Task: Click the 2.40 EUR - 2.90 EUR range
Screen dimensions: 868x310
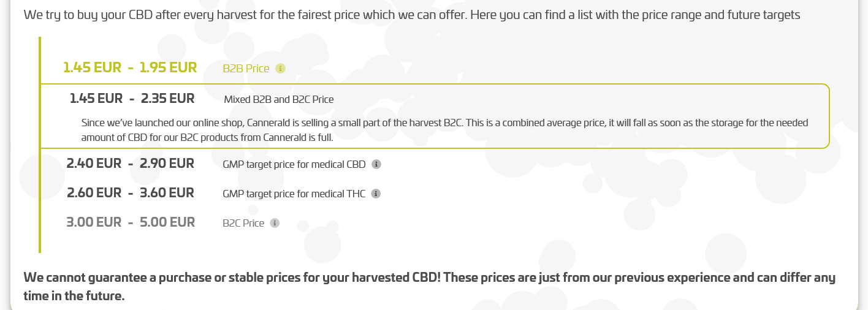Action: click(131, 163)
